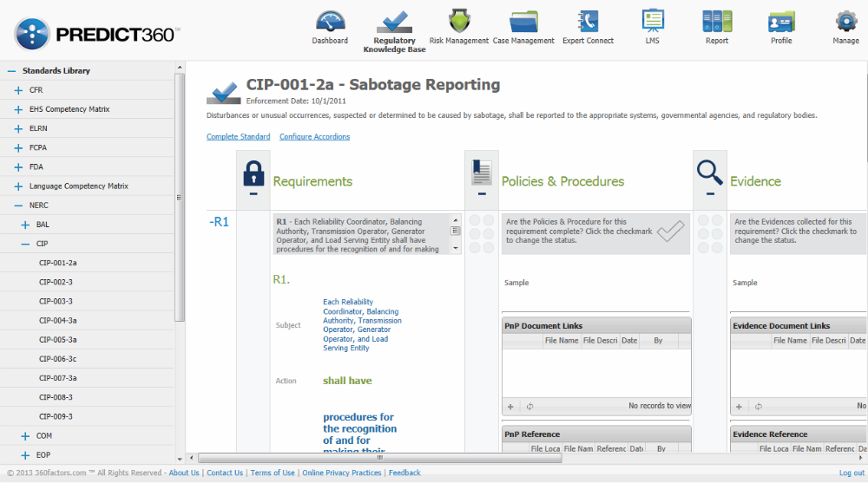Select CIP-002-3 in the tree
The height and width of the screenshot is (483, 868).
coord(56,282)
